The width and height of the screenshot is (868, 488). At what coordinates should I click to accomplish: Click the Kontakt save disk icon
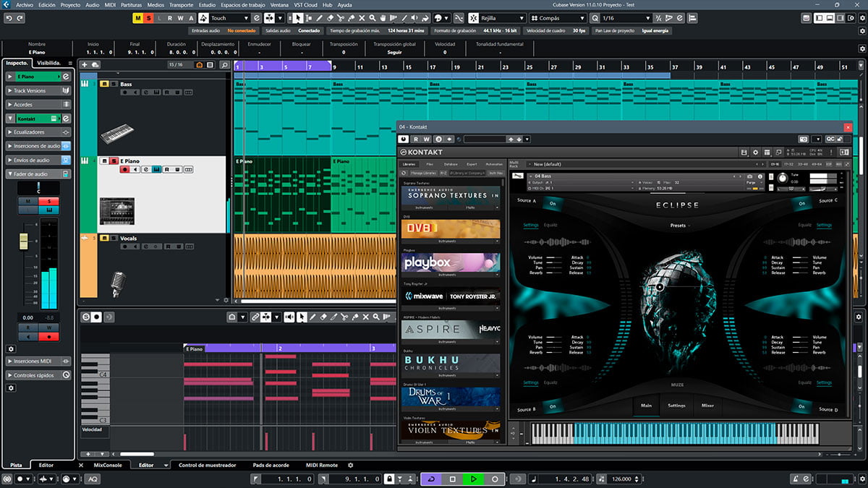tap(744, 152)
